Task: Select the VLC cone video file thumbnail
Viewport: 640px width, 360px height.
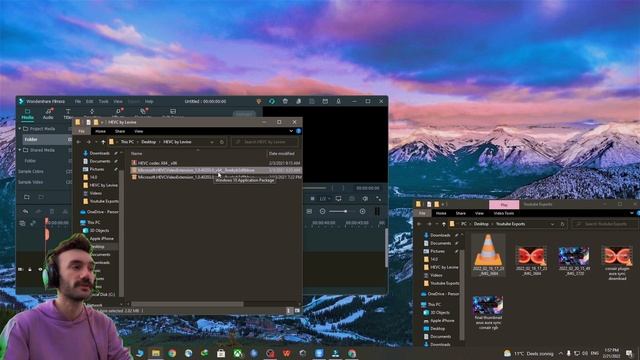Action: 488,255
